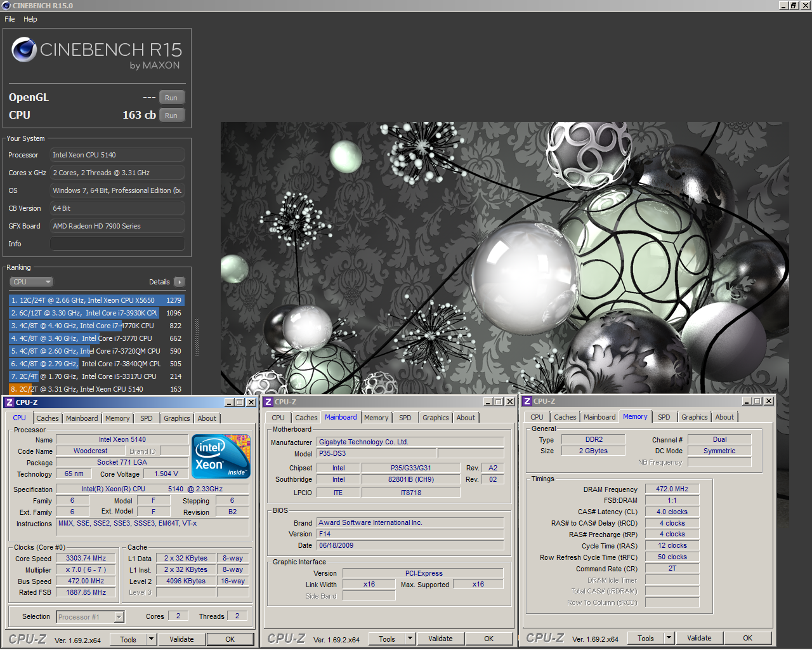Switch to Mainboard tab in first CPU-Z
The height and width of the screenshot is (650, 812).
pos(82,418)
